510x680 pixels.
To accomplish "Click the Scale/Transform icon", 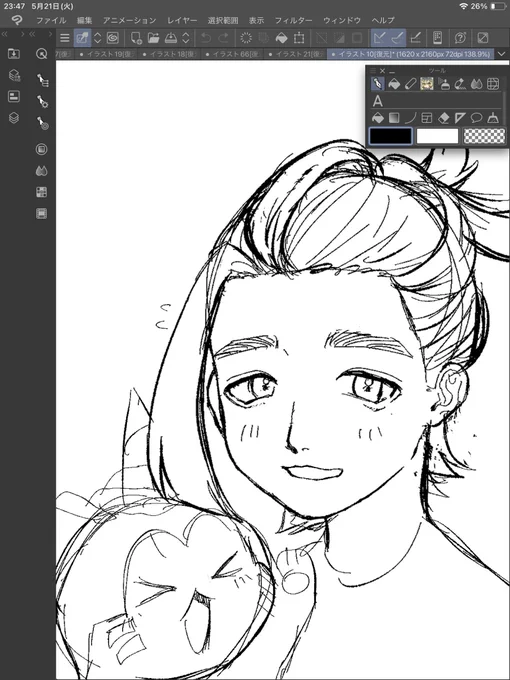I will [x=299, y=38].
